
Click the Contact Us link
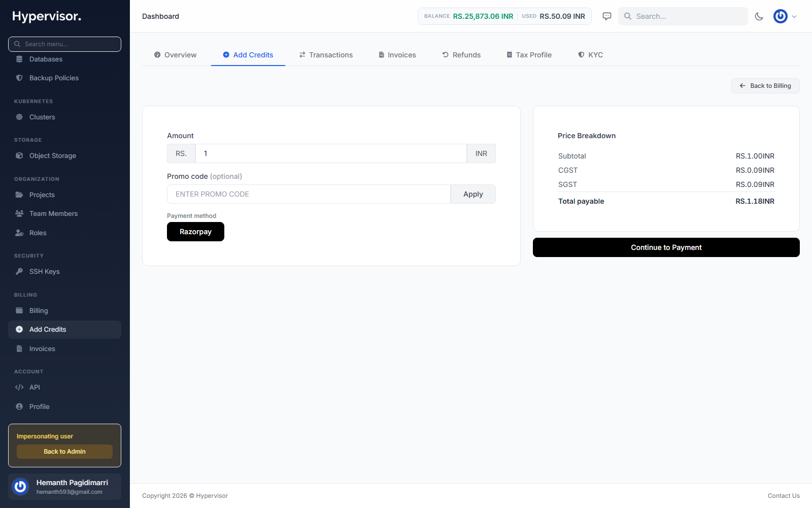point(784,496)
